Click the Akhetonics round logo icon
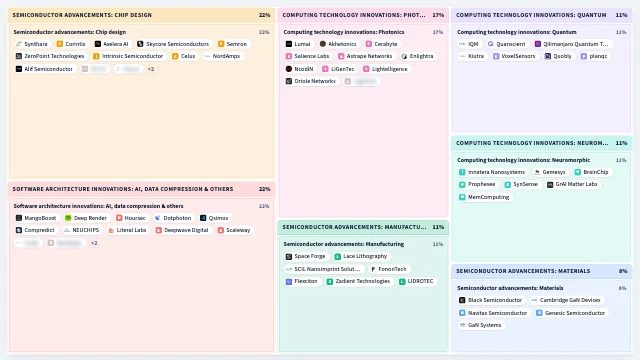This screenshot has width=640, height=360. pyautogui.click(x=322, y=44)
